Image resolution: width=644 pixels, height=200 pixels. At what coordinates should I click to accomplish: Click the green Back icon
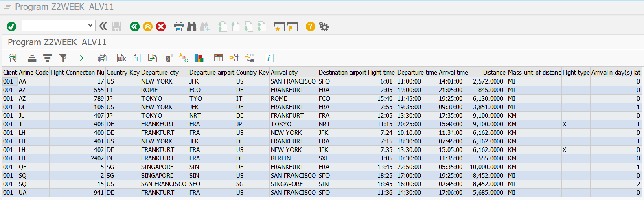click(x=135, y=26)
